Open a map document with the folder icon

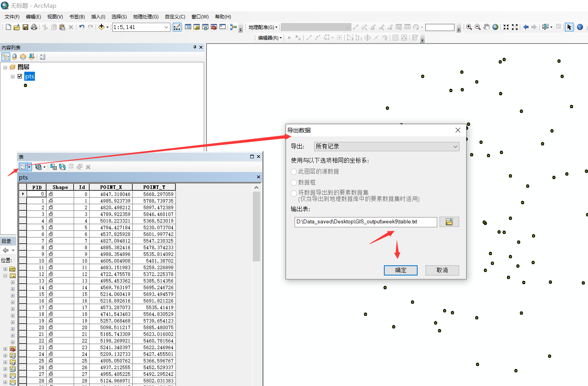17,27
